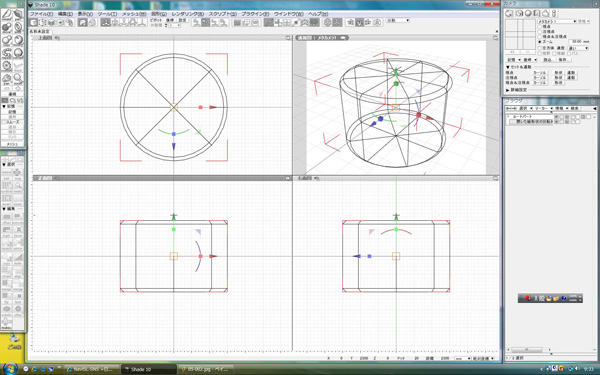Select the part tool in the toolbox
The height and width of the screenshot is (375, 600).
click(18, 15)
